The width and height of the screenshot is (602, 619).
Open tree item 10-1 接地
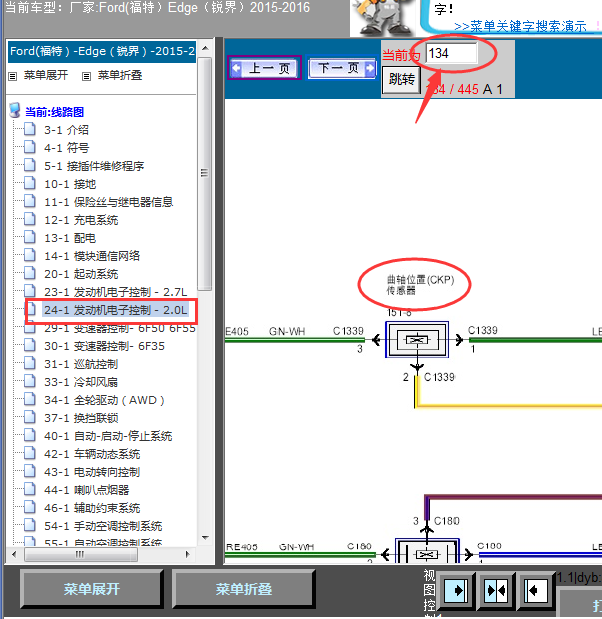pos(70,184)
